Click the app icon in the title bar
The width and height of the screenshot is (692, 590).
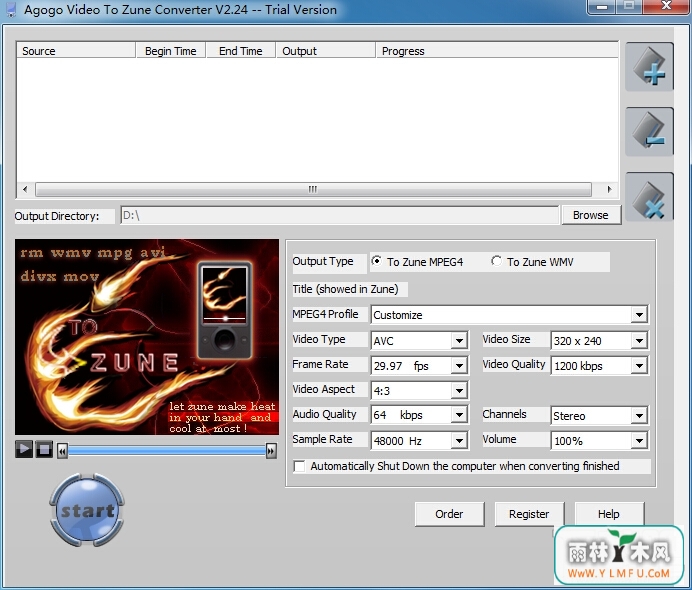[11, 9]
